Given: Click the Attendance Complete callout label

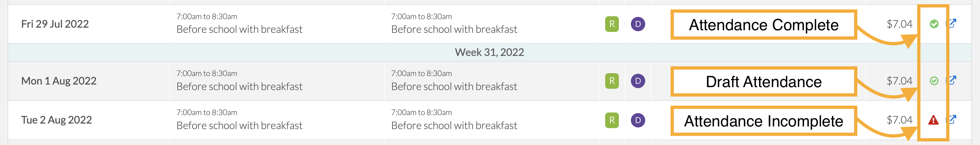Looking at the screenshot, I should [764, 25].
